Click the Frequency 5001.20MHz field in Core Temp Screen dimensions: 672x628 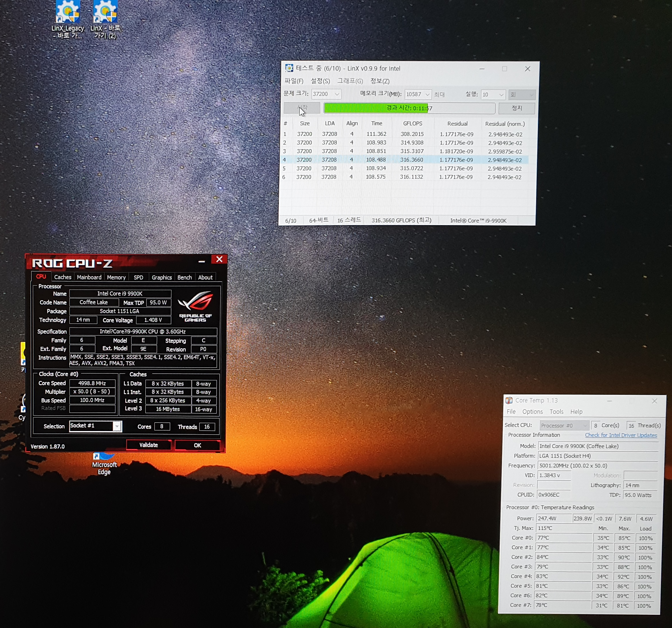point(598,466)
